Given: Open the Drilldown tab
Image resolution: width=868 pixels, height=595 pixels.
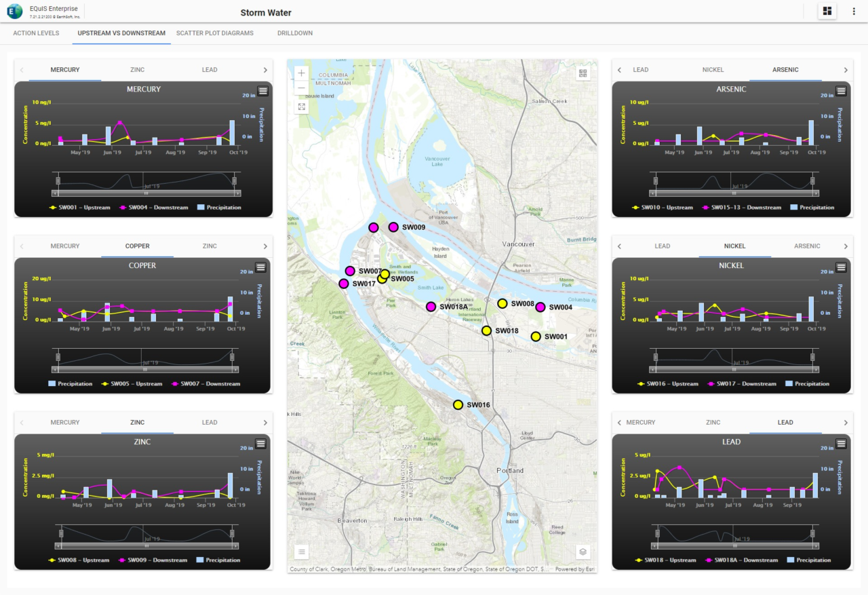Looking at the screenshot, I should click(295, 33).
